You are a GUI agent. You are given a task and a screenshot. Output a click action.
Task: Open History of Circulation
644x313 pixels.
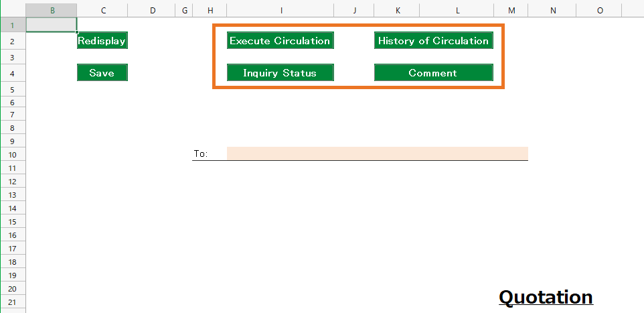[433, 41]
